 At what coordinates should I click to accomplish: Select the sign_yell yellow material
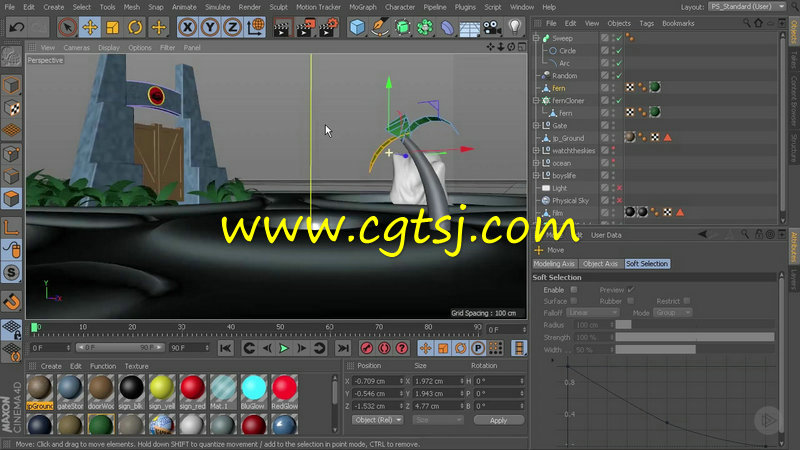click(x=162, y=389)
